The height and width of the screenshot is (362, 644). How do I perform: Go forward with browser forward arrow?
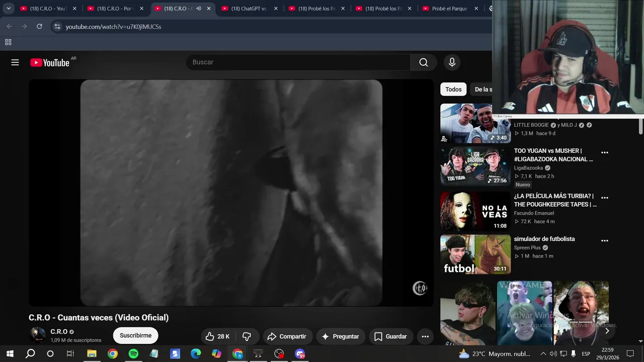(x=24, y=27)
